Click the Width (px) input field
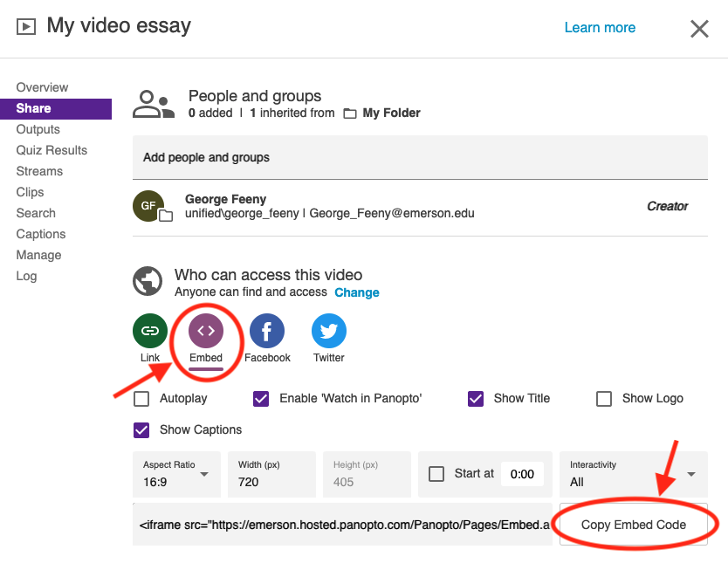 coord(271,482)
